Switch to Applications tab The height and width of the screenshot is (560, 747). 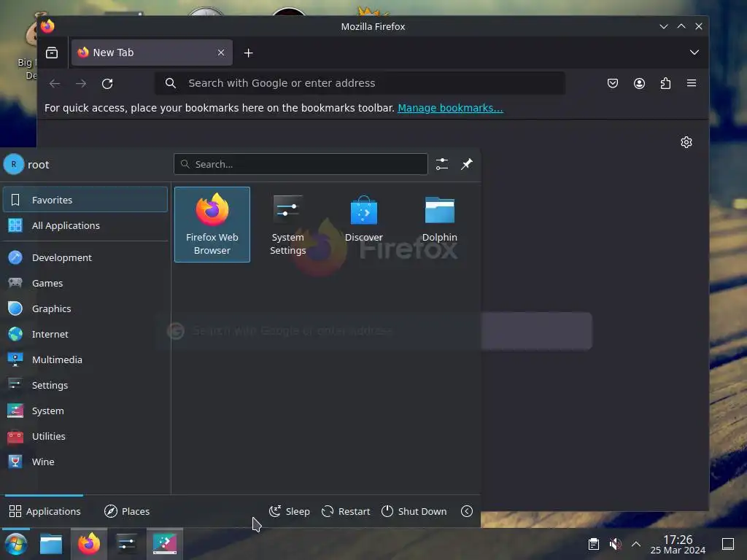pos(44,511)
